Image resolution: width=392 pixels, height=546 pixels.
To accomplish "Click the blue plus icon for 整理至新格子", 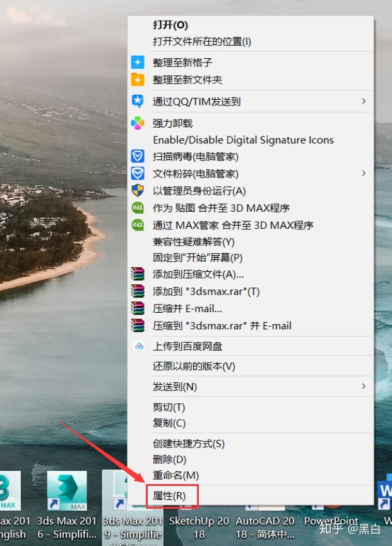I will (x=138, y=63).
